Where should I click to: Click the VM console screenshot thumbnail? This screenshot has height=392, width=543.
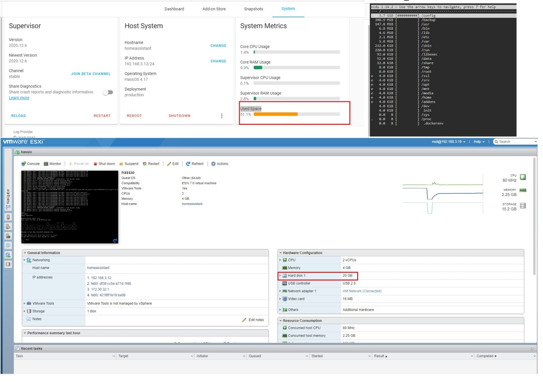[70, 207]
